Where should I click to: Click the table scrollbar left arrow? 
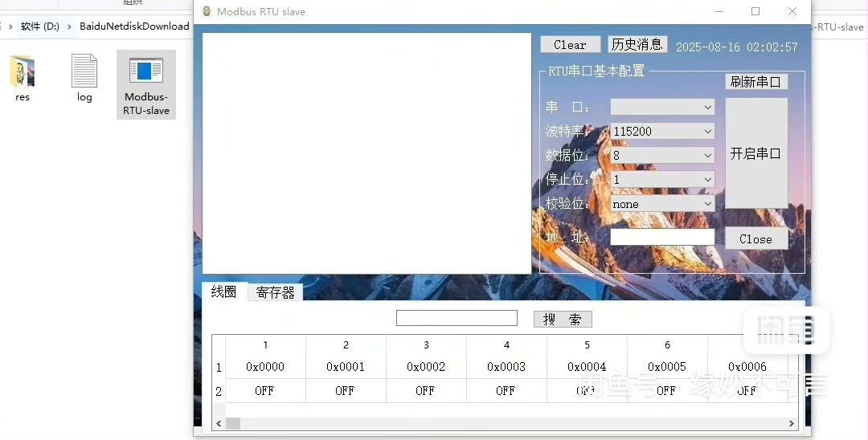point(219,423)
